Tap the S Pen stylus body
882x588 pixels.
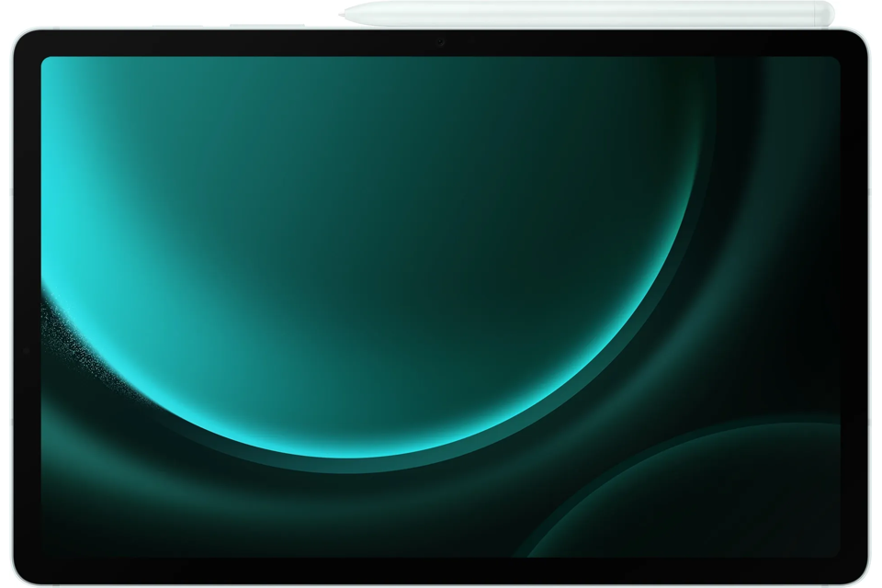click(x=588, y=14)
